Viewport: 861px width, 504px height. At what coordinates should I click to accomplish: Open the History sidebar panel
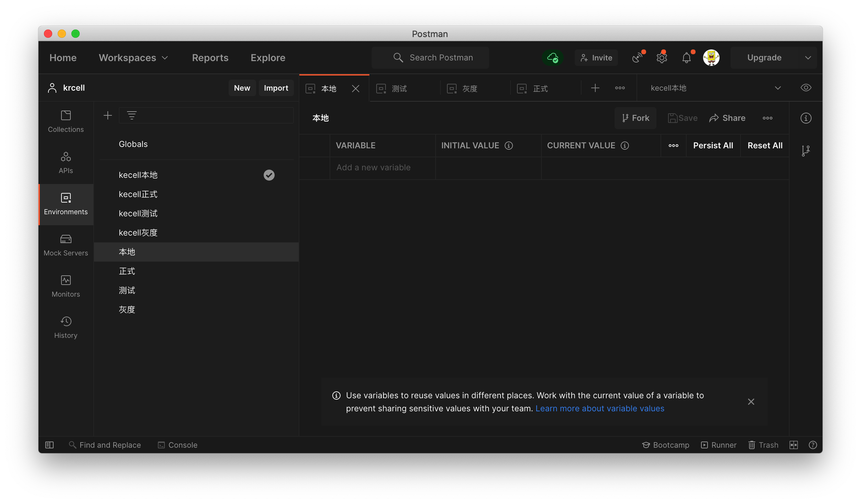[66, 328]
